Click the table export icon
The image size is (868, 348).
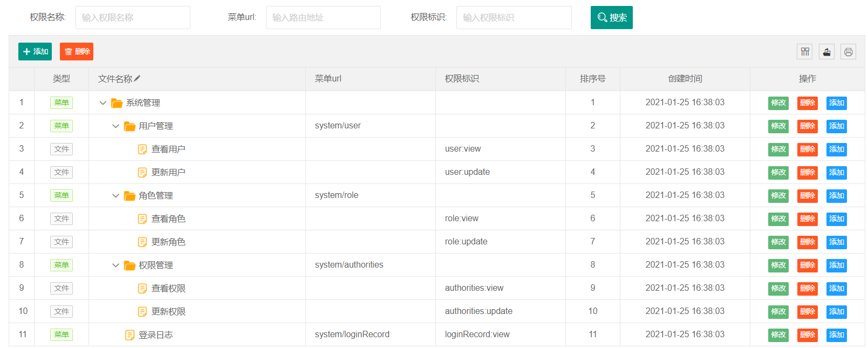(x=826, y=52)
